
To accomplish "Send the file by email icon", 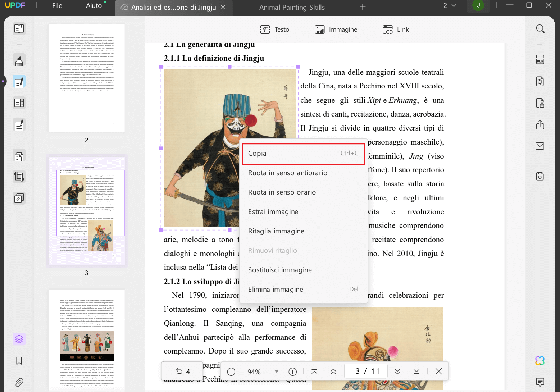I will pos(540,146).
